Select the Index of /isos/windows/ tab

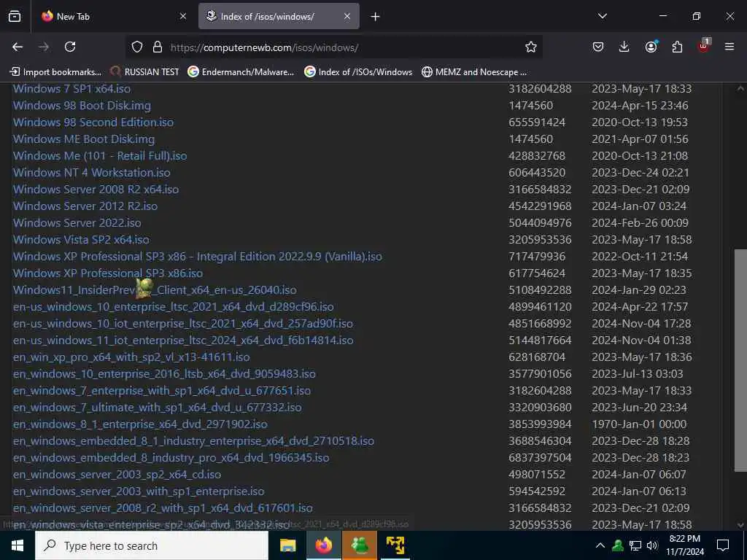point(279,16)
